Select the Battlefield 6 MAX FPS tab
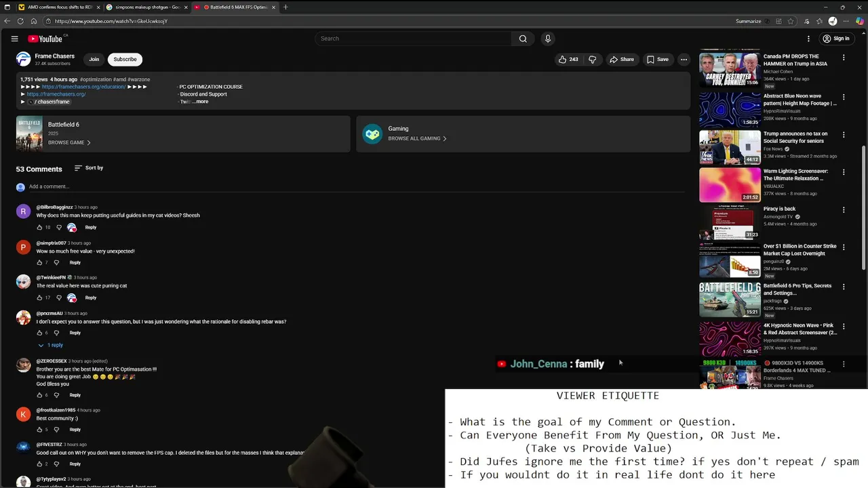 click(x=235, y=7)
